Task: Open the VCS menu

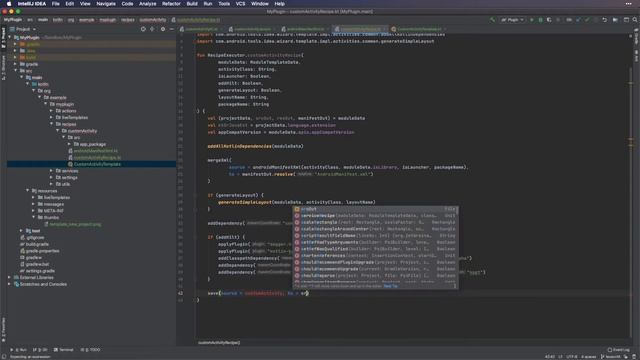Action: click(240, 4)
